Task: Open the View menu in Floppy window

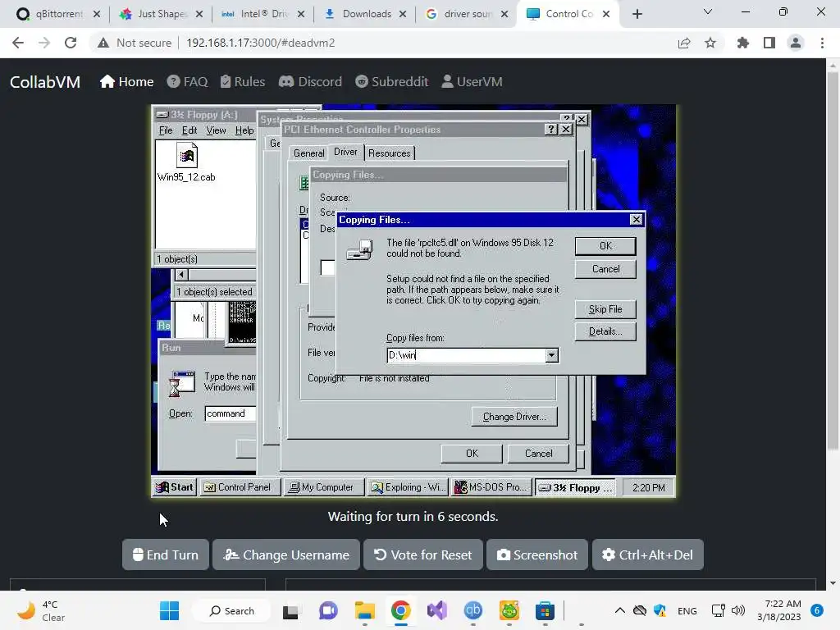Action: point(216,130)
